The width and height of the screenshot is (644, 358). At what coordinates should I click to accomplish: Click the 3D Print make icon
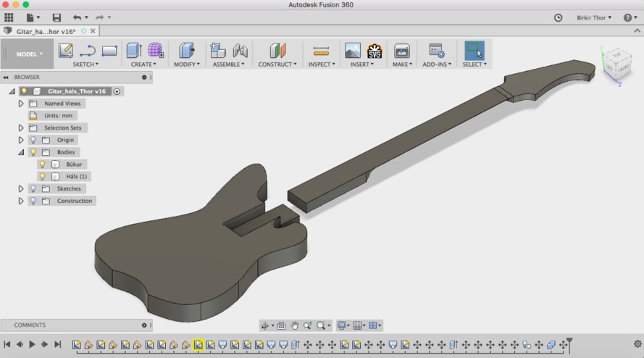click(401, 51)
